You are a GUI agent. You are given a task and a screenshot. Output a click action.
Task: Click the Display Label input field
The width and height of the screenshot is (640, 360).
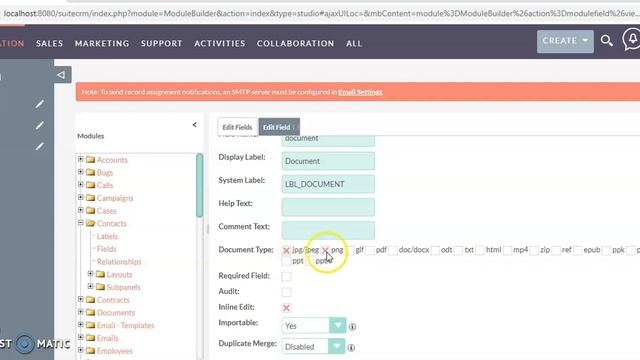click(328, 161)
